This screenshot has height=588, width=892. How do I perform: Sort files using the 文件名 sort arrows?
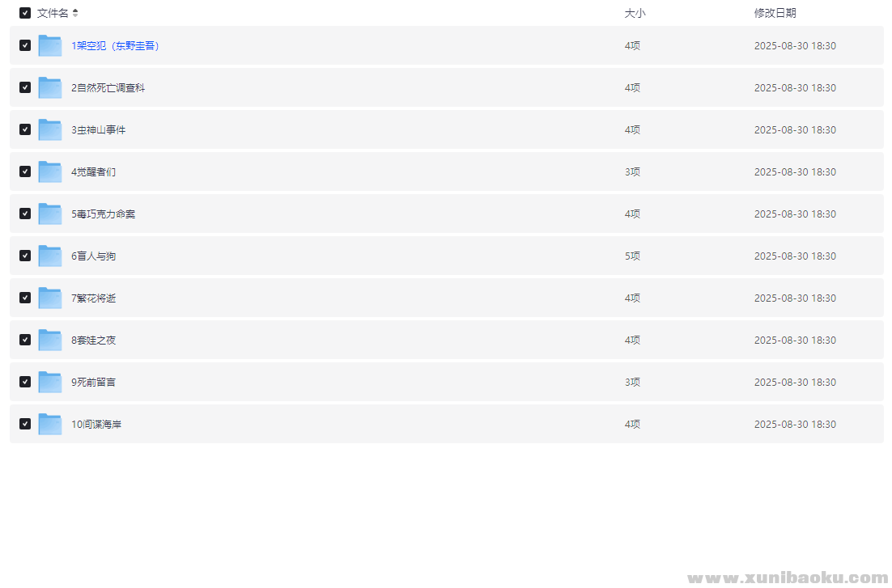[x=75, y=13]
